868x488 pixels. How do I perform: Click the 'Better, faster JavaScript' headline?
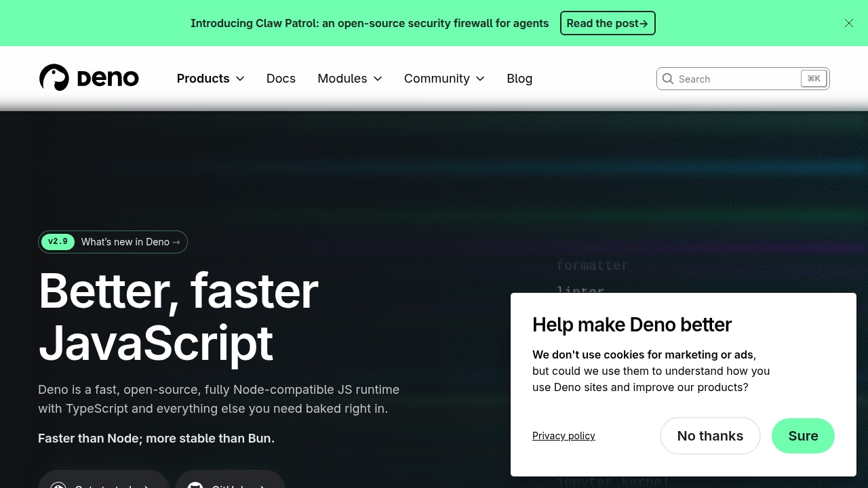[178, 317]
